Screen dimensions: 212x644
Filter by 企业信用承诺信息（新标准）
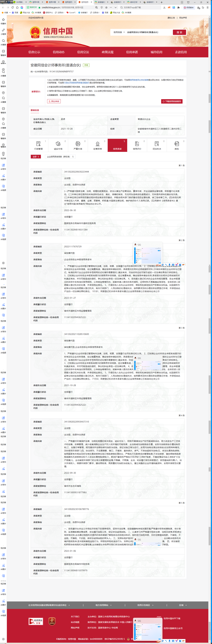[x=60, y=157]
